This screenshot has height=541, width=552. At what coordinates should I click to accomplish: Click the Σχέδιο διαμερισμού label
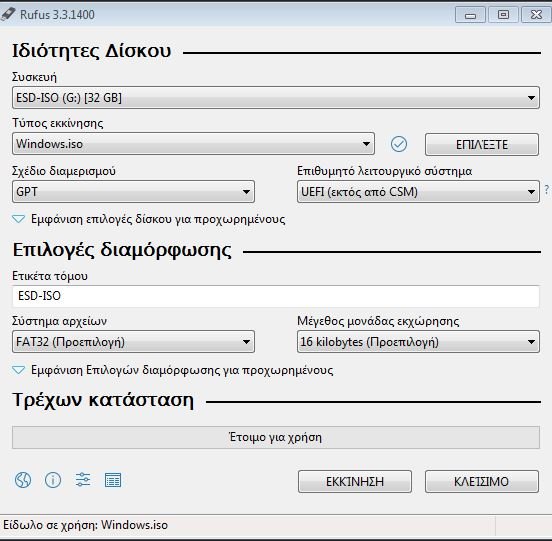(x=64, y=171)
